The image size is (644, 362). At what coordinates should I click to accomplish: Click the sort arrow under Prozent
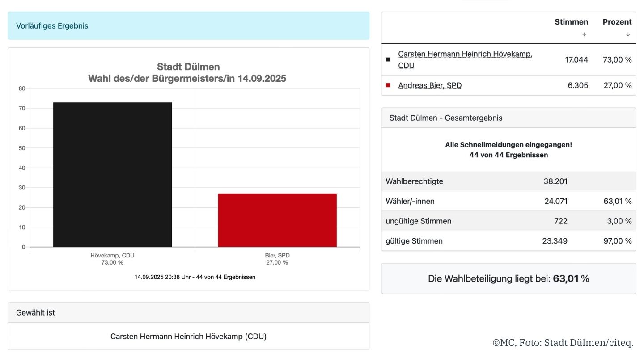point(628,34)
